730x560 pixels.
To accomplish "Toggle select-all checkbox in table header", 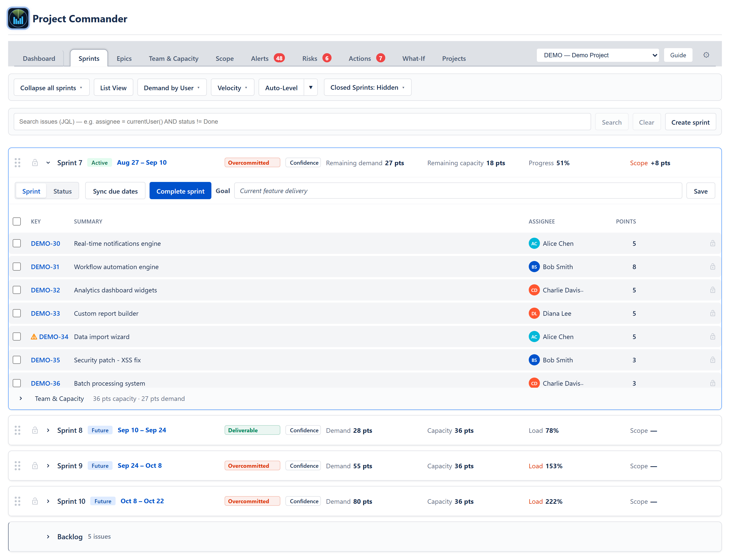I will click(x=17, y=221).
